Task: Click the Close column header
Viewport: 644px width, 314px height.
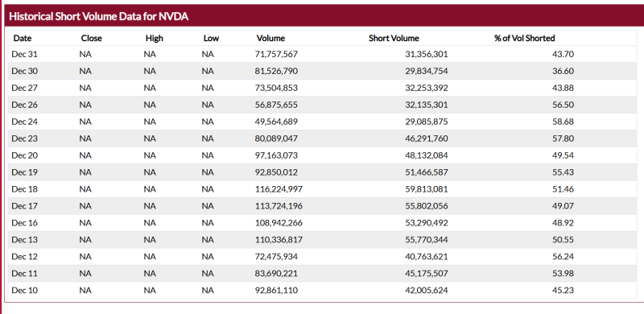Action: click(x=92, y=38)
